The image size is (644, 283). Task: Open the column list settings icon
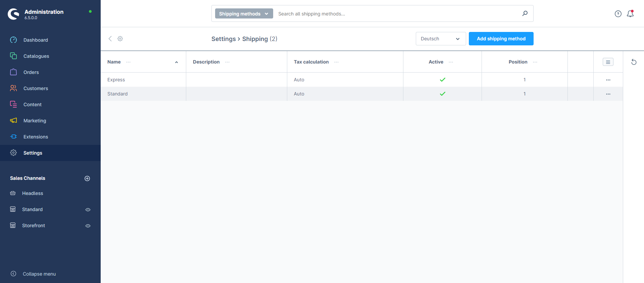(x=608, y=62)
